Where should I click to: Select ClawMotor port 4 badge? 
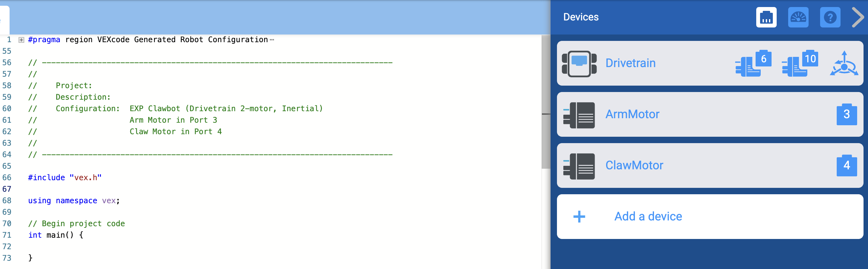tap(846, 166)
